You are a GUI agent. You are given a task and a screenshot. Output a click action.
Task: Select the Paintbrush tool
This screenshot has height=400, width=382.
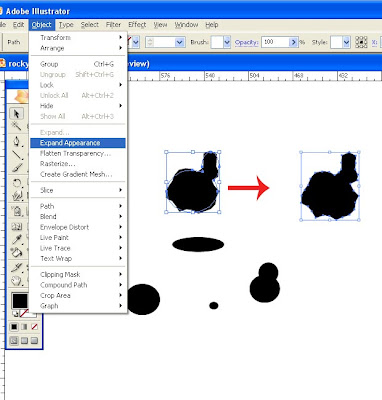point(17,167)
